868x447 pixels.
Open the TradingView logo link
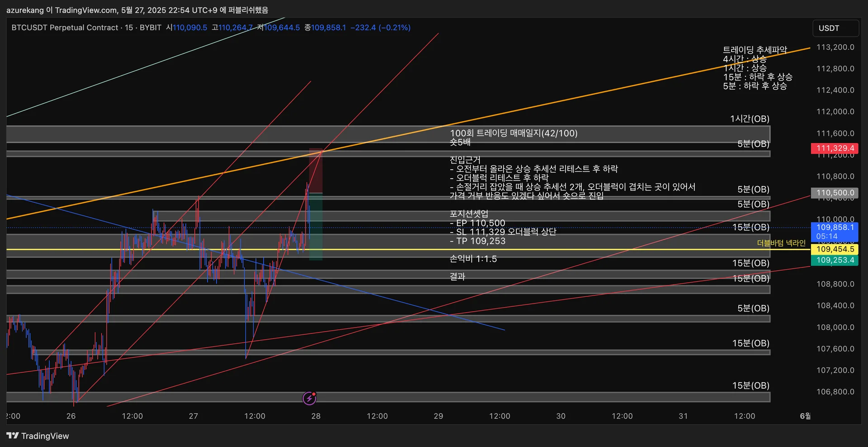(38, 436)
